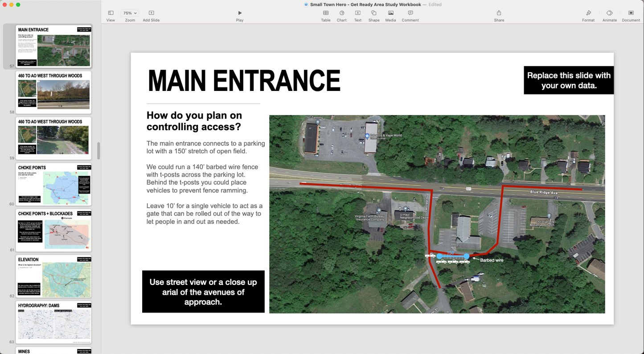Open the Format inspector

coord(588,16)
